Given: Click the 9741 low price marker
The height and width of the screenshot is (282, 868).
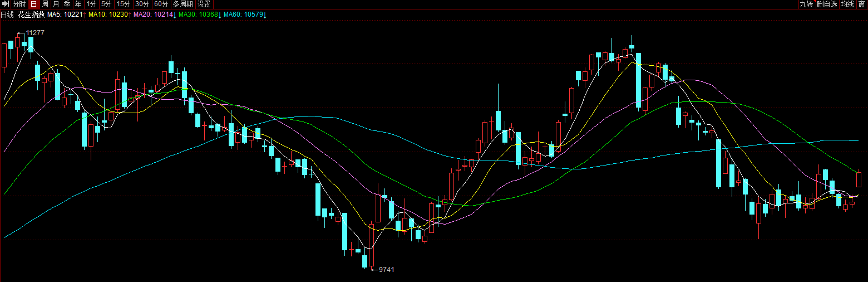Looking at the screenshot, I should (x=386, y=270).
